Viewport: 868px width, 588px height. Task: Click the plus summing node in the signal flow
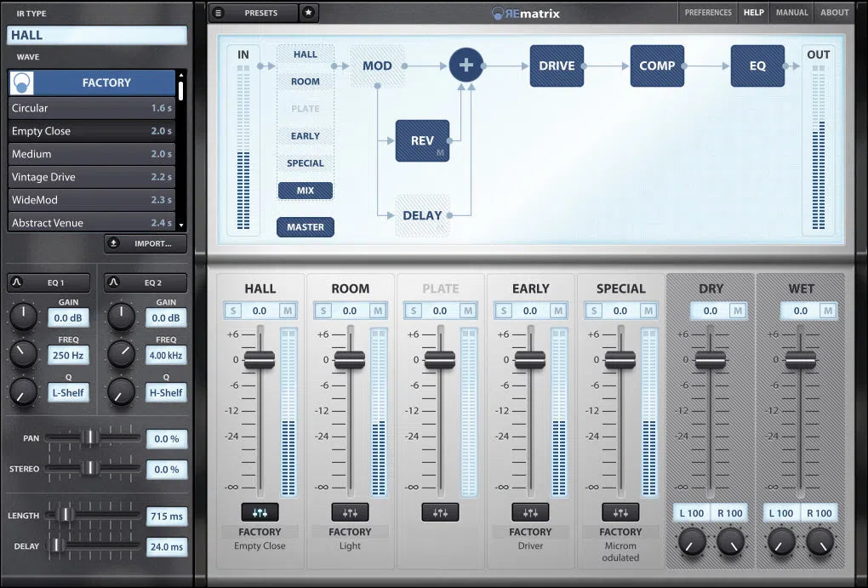pyautogui.click(x=466, y=64)
